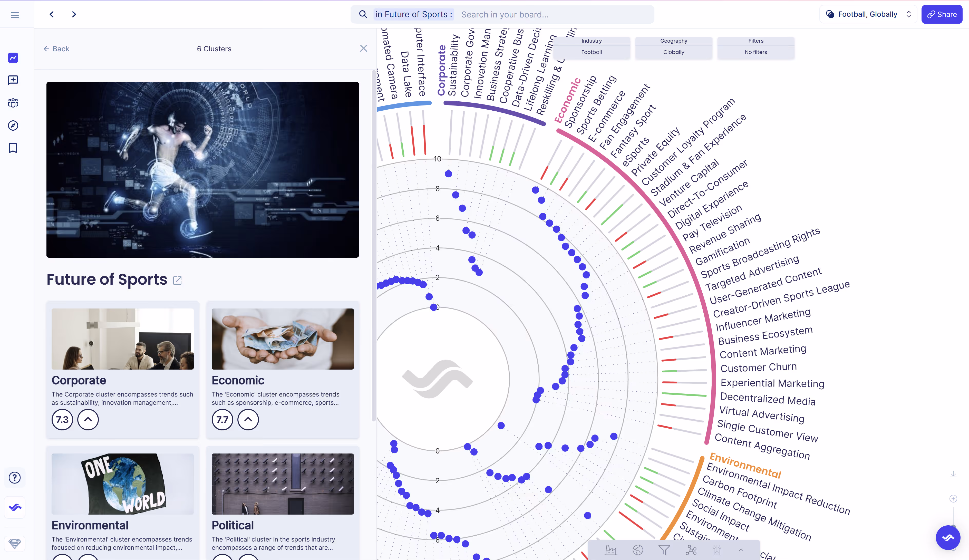Open the add comment sidebar icon

click(13, 80)
